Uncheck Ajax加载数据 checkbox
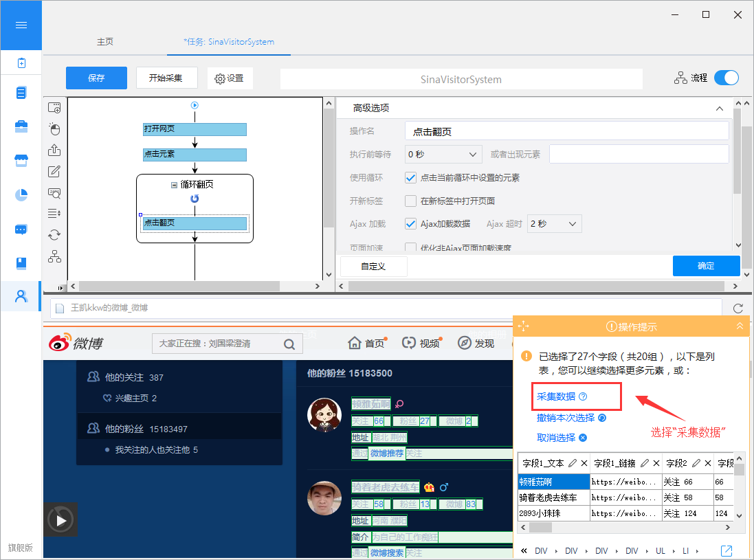754x560 pixels. click(x=410, y=224)
